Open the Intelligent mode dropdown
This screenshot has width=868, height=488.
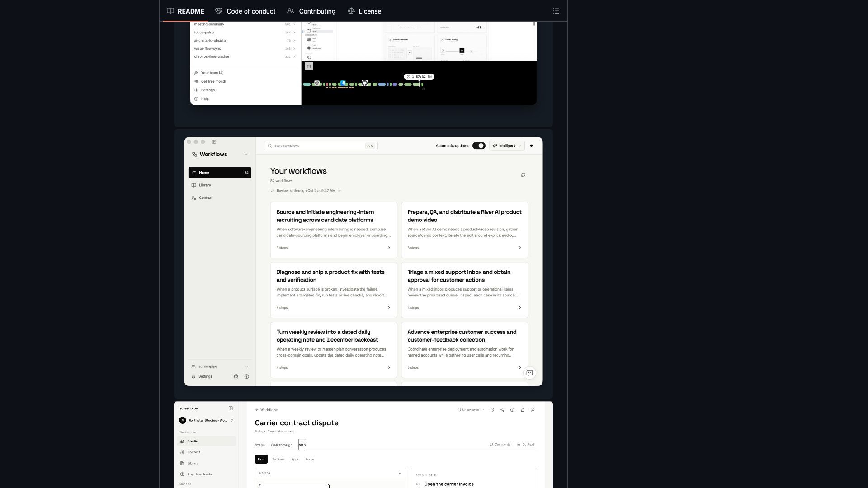(x=507, y=146)
